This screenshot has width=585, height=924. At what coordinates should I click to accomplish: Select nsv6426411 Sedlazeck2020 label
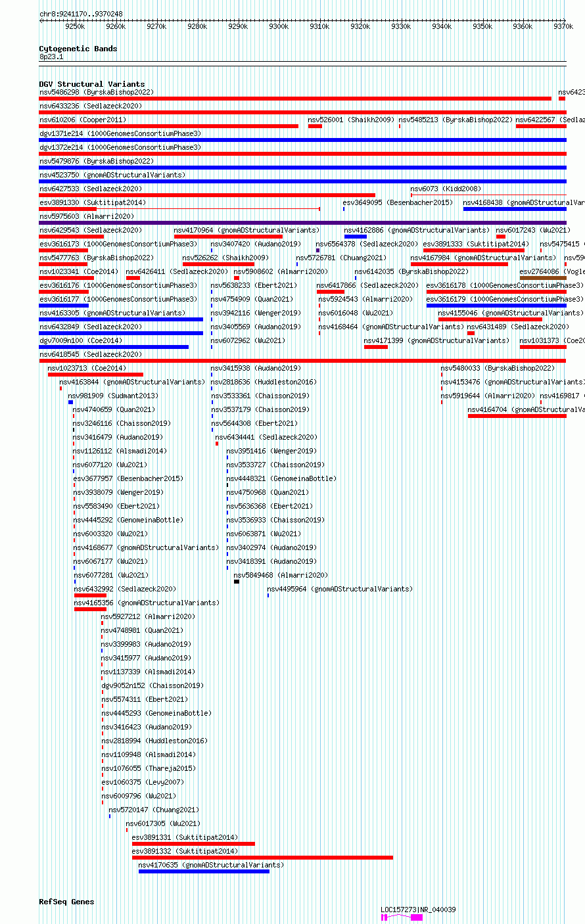point(177,271)
